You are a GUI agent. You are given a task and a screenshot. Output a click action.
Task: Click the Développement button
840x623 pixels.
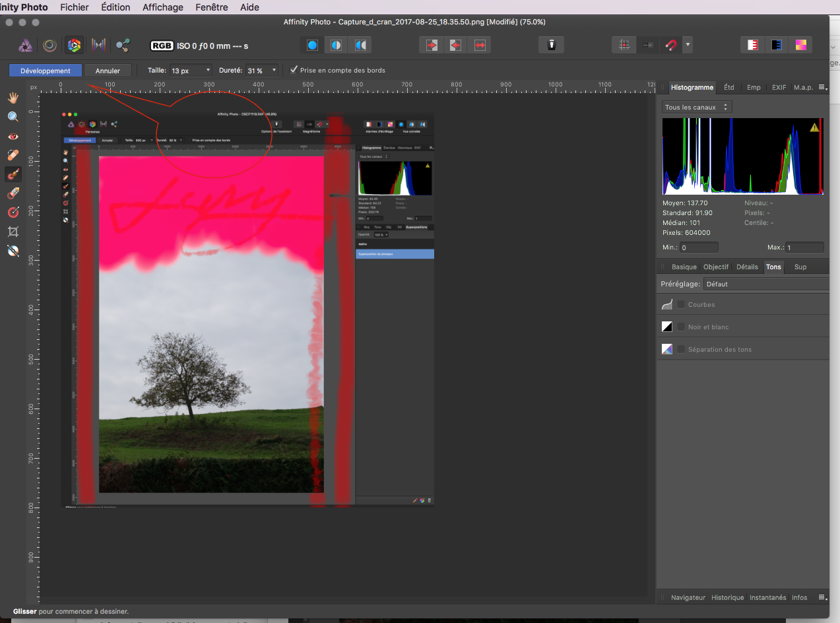tap(45, 70)
